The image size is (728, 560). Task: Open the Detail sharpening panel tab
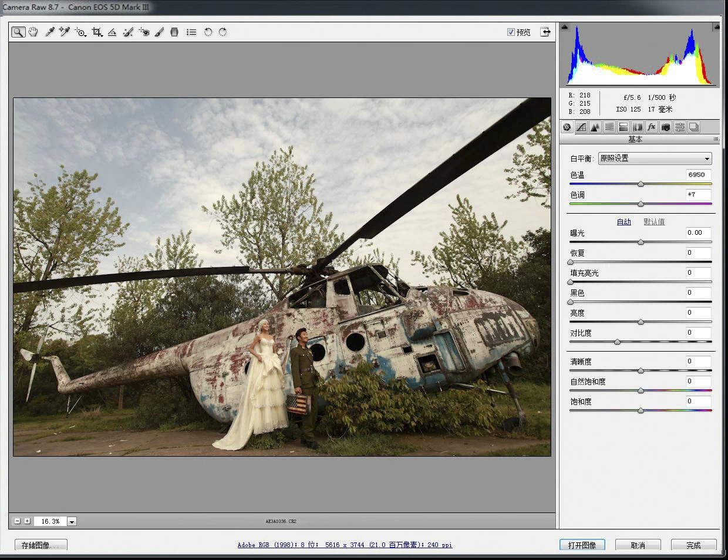595,127
